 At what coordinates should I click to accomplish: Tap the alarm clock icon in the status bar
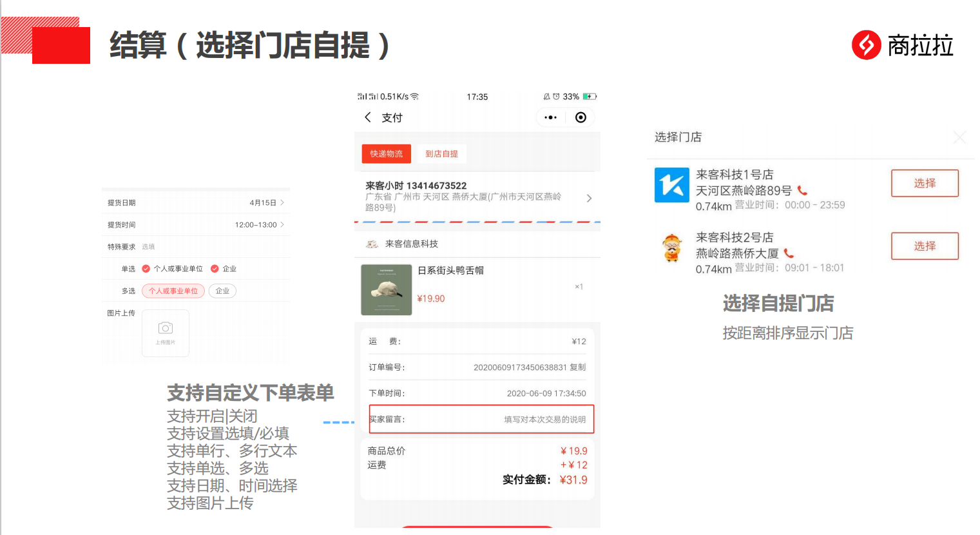pos(556,97)
